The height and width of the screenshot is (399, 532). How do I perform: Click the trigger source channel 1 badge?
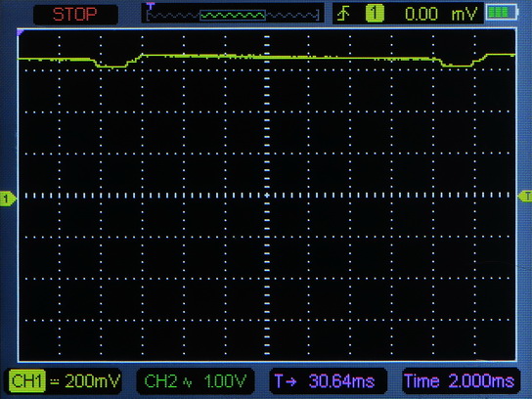coord(375,14)
